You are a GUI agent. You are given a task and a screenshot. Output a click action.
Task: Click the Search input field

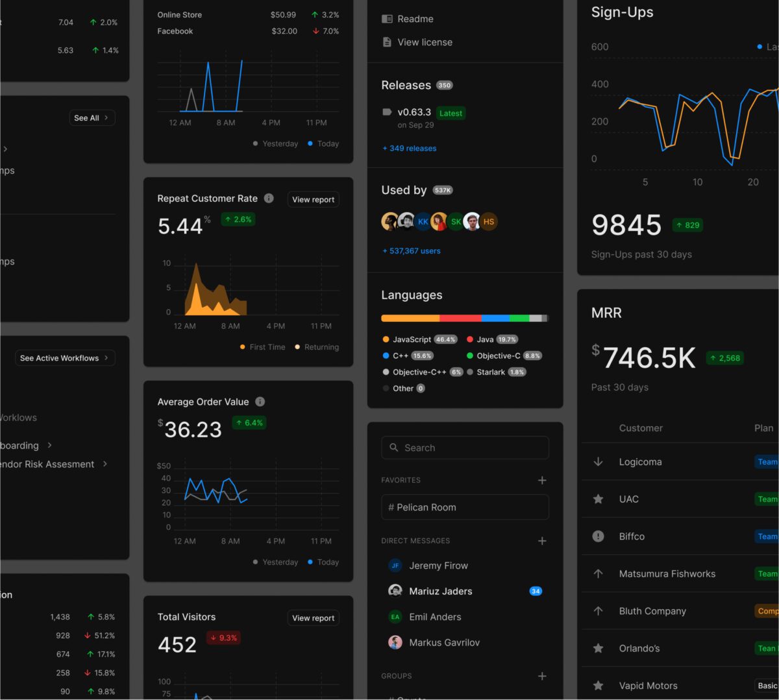pyautogui.click(x=465, y=448)
